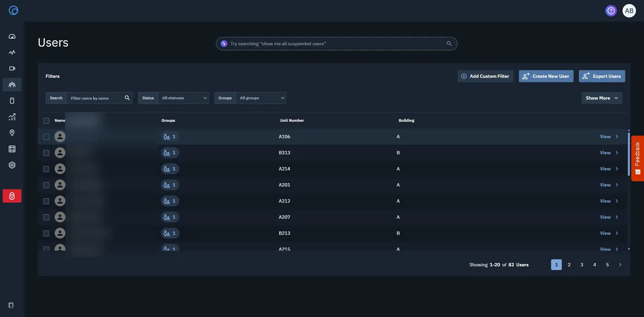Click the top search bar for users
This screenshot has height=317, width=644.
click(337, 44)
